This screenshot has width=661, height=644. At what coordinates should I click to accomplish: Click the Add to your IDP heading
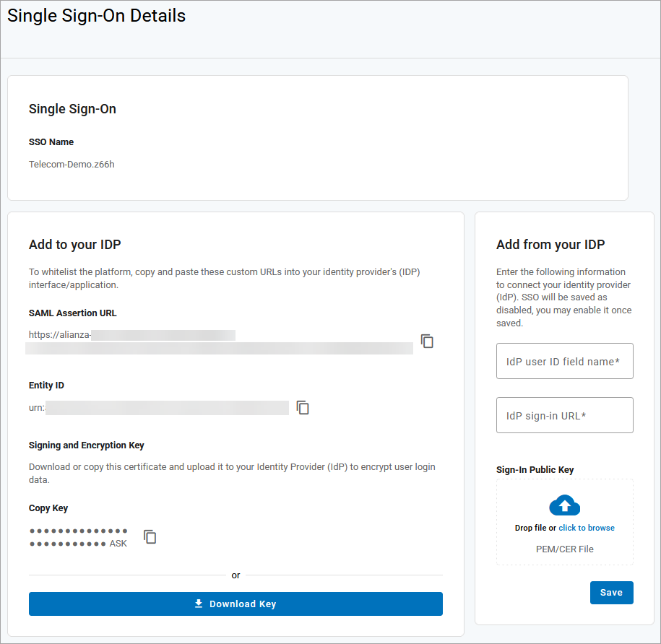tap(74, 245)
